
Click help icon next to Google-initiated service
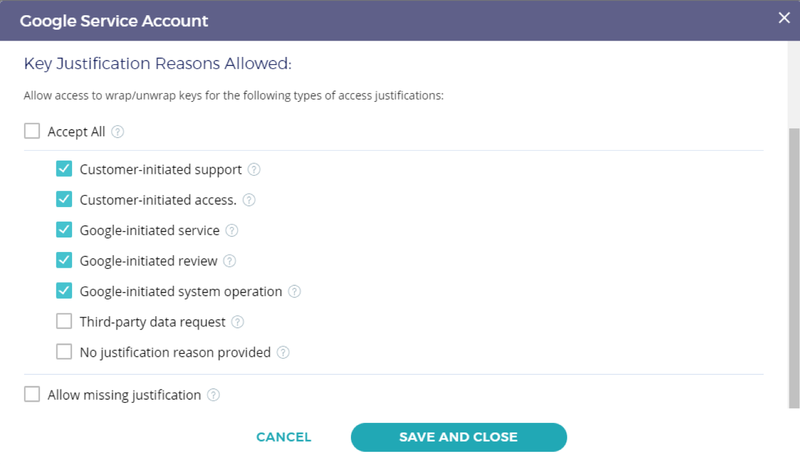232,230
